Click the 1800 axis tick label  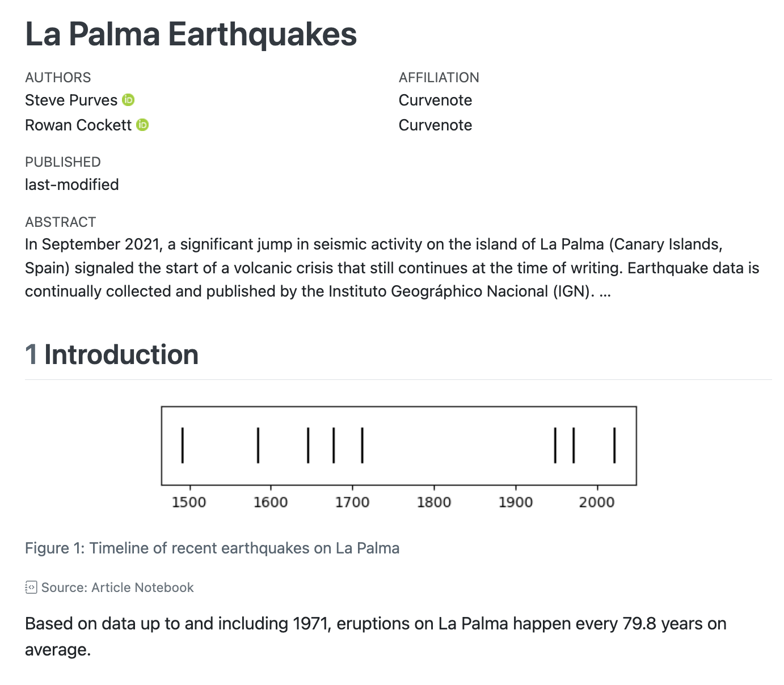pyautogui.click(x=434, y=502)
